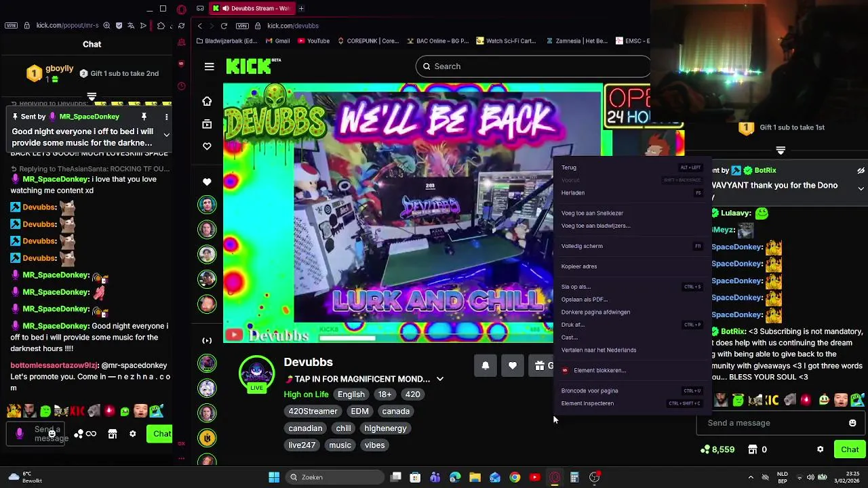
Task: Expand the stream title chevron
Action: [439, 379]
